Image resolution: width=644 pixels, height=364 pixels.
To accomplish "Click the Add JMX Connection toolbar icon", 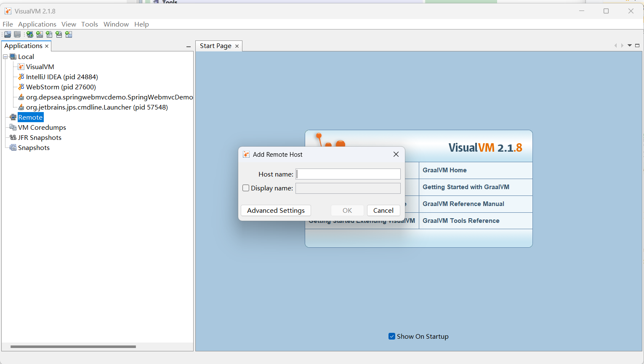I will click(40, 35).
